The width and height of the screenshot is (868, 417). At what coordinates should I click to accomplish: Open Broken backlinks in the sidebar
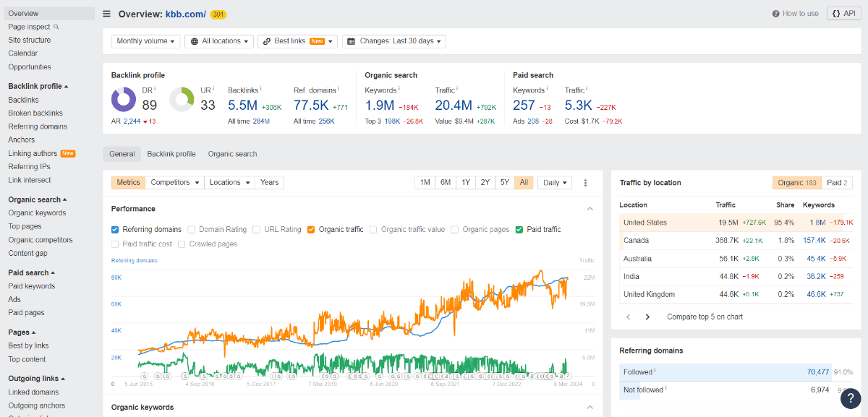tap(35, 113)
